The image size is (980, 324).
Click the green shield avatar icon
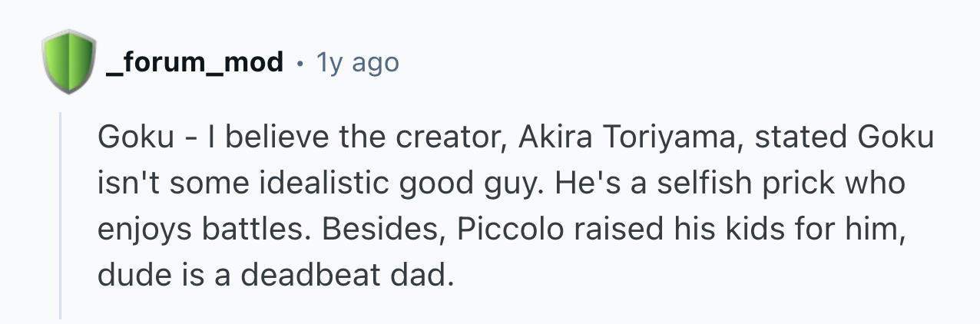tap(70, 61)
